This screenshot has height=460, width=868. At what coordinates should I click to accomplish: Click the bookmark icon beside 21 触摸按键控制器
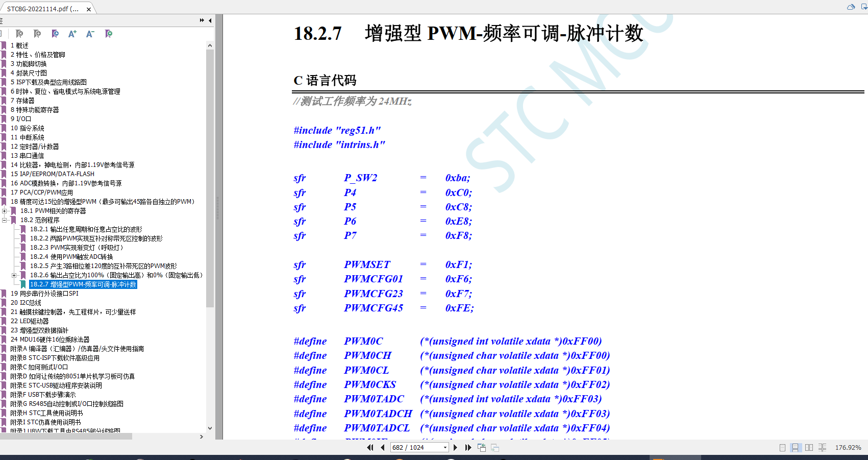4,312
